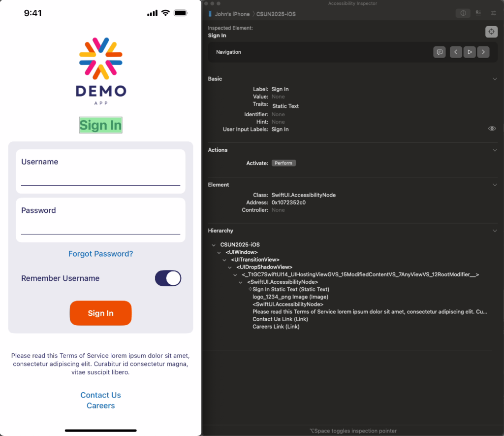Viewport: 504px width, 436px height.
Task: Click the eye icon beside User Input Labels
Action: tap(492, 129)
